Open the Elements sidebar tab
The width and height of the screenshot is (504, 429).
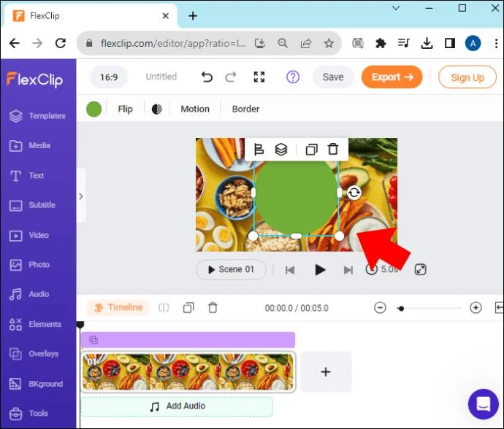click(x=35, y=324)
